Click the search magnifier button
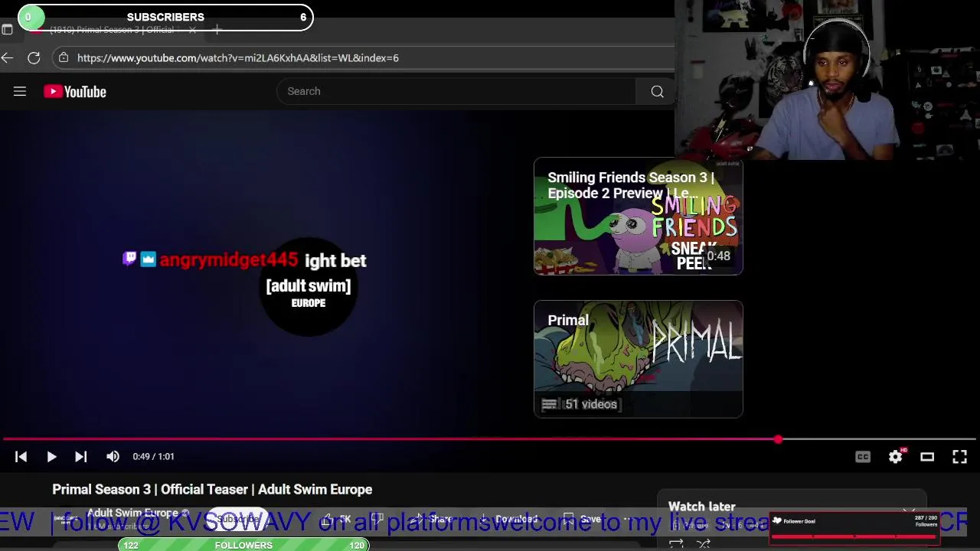Screen dimensions: 980x551 (x=657, y=92)
